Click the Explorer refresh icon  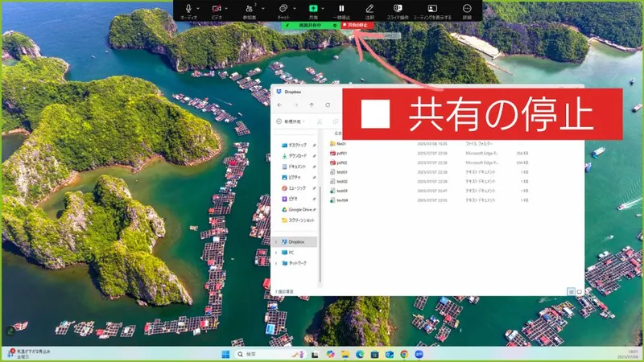click(x=328, y=105)
